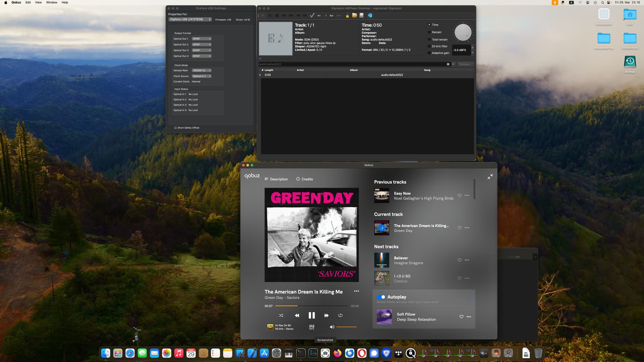Expand the HQPlayer URI history dropdown arrow
The width and height of the screenshot is (644, 362).
tap(453, 64)
